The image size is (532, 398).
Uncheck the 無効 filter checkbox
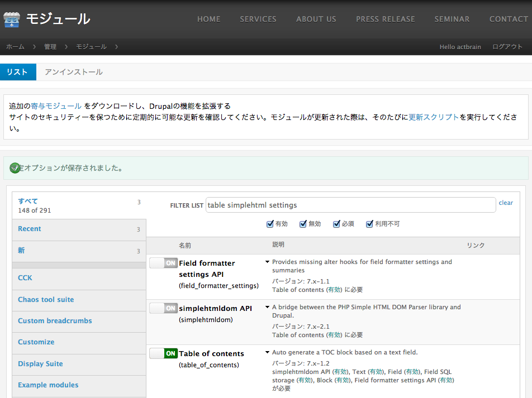click(x=303, y=224)
